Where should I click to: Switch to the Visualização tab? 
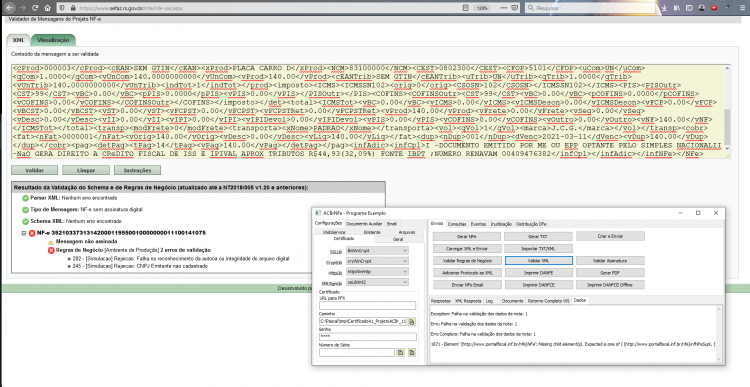point(53,40)
